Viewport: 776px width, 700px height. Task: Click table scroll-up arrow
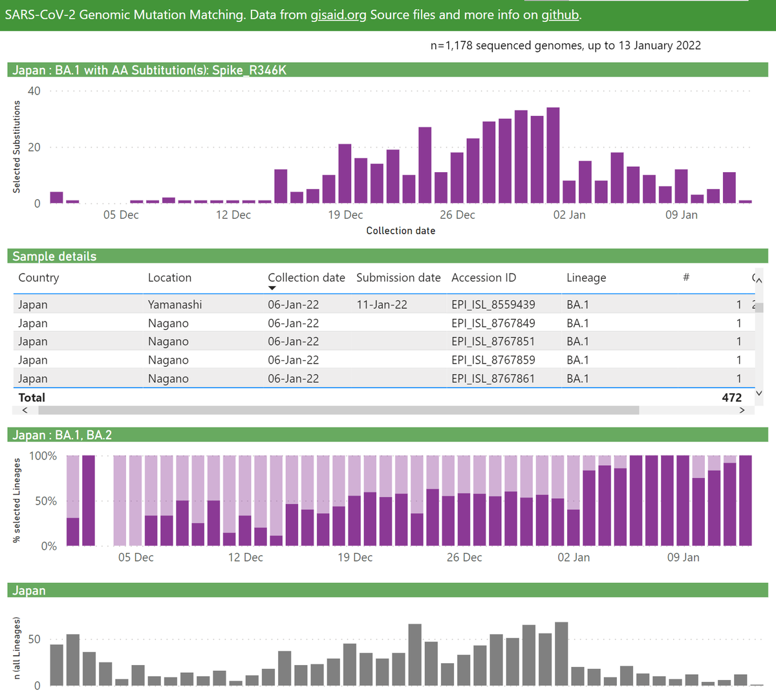(x=759, y=281)
